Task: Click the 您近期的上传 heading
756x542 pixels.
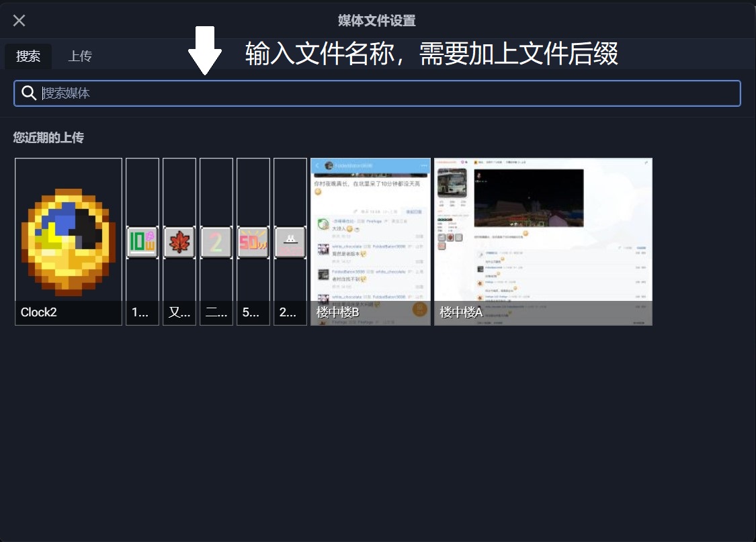Action: click(x=48, y=138)
